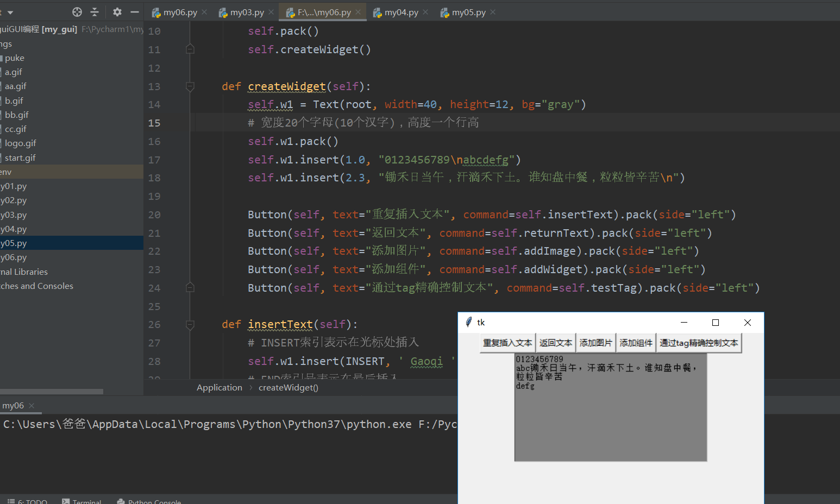The width and height of the screenshot is (840, 504).
Task: Hide the project panel with minus icon
Action: coord(135,12)
